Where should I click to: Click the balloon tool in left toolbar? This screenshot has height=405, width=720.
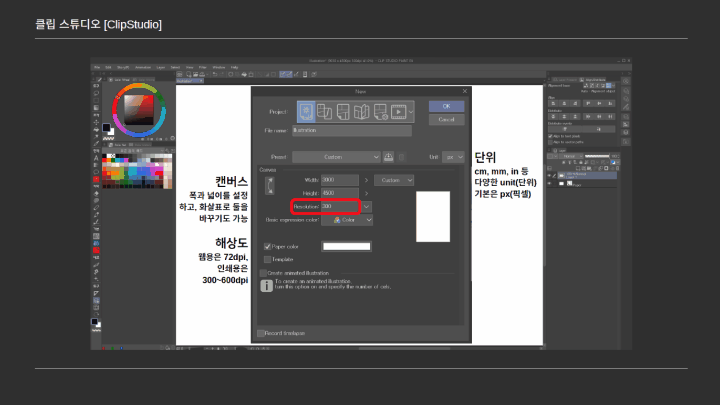pos(96,172)
